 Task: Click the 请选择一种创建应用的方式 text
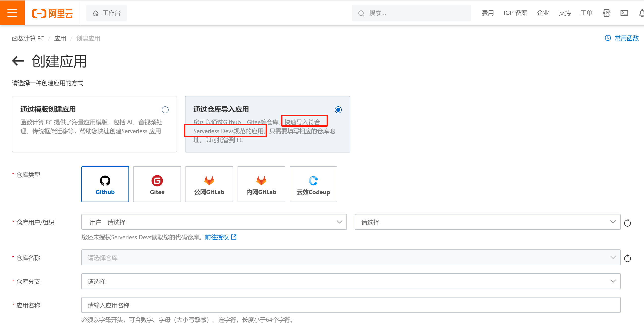[48, 83]
